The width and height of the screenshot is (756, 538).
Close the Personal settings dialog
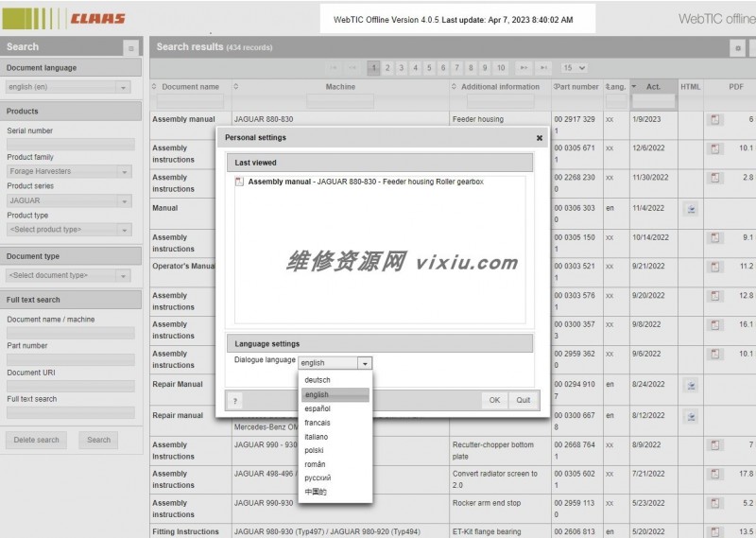coord(540,137)
